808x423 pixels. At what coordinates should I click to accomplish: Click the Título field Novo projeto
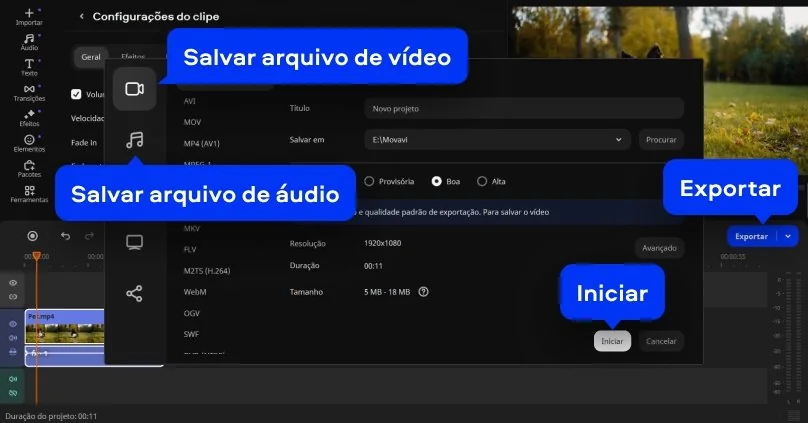coord(524,109)
